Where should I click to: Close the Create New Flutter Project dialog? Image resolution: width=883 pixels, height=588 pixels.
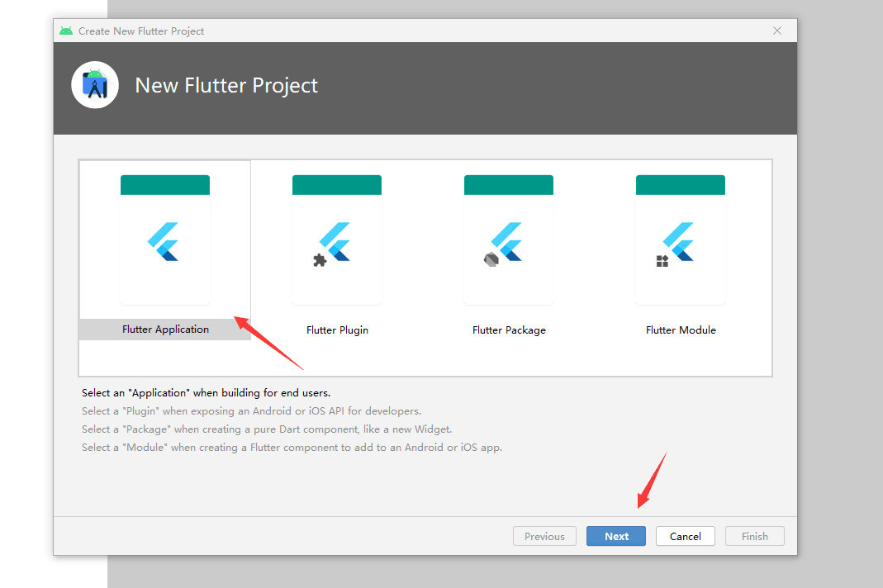click(x=777, y=31)
